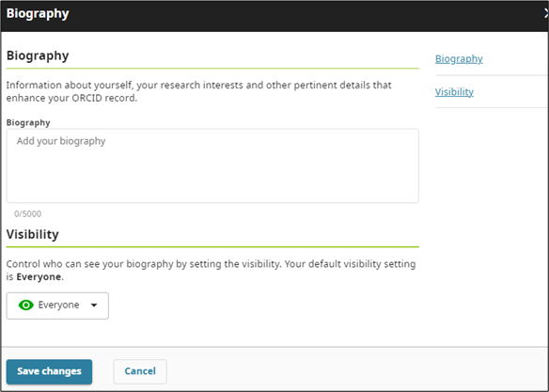Viewport: 549px width, 392px height.
Task: Open the Everyone visibility dropdown
Action: point(57,306)
